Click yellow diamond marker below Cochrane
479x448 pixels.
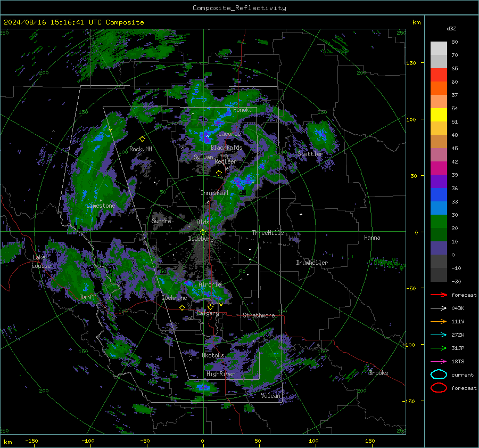182,307
